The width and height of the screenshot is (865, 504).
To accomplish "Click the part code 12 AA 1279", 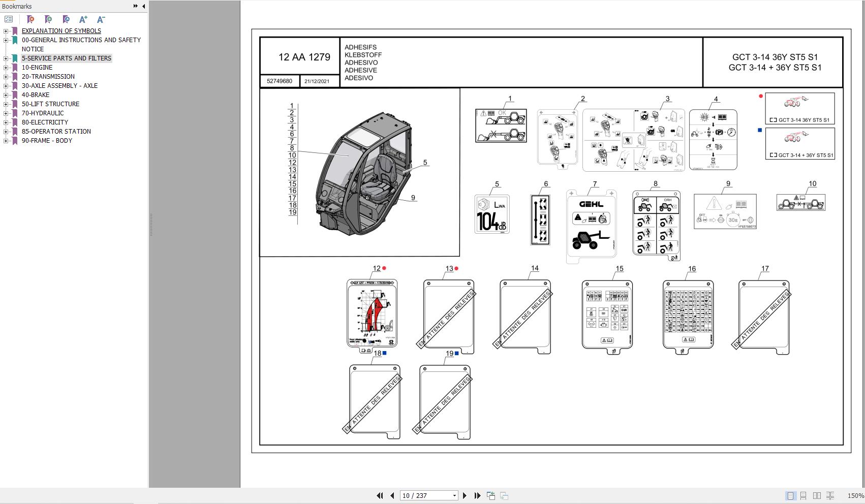I will (x=304, y=57).
